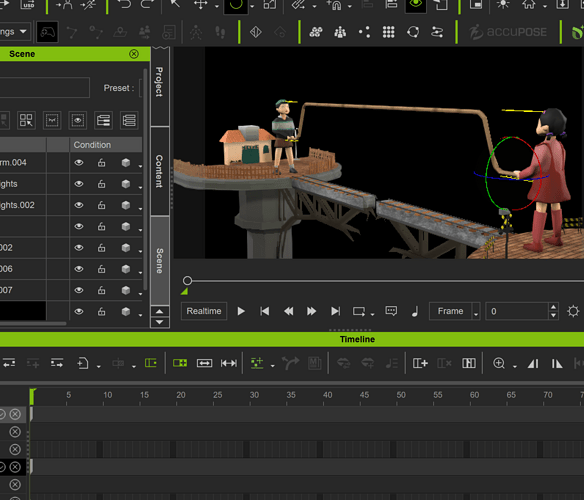Select the Move object tool
This screenshot has height=500, width=584.
(x=200, y=4)
